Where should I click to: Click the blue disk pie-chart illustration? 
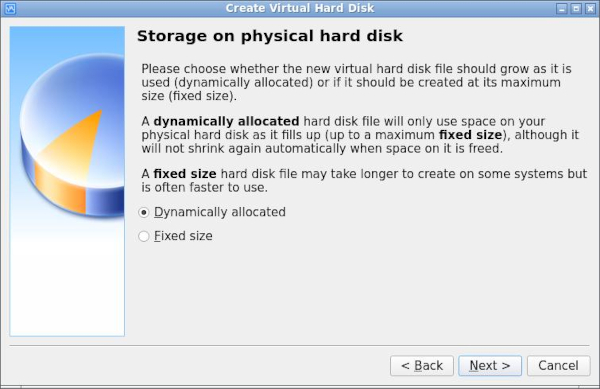coord(72,136)
